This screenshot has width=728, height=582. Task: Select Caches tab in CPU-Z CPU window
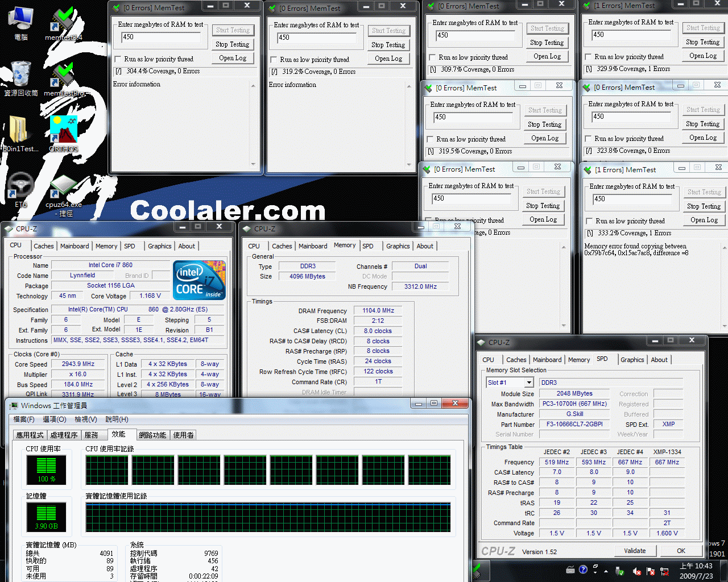43,246
